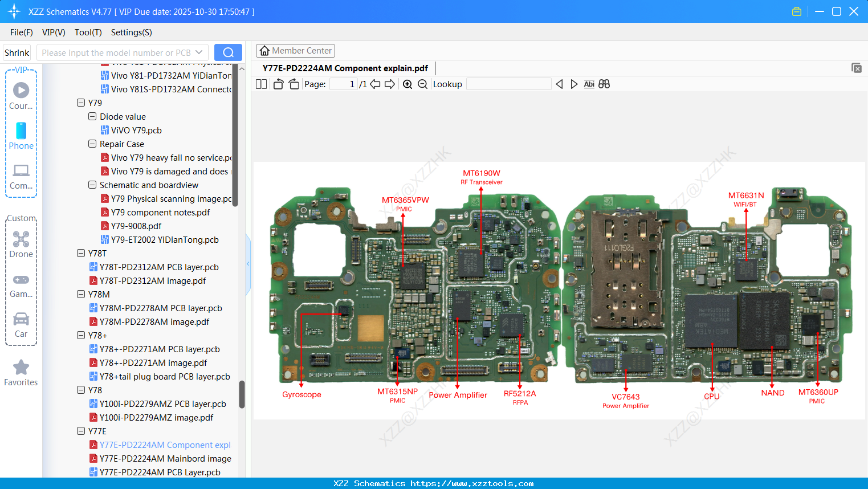The width and height of the screenshot is (868, 489).
Task: Open the Tool(T) menu
Action: point(88,32)
